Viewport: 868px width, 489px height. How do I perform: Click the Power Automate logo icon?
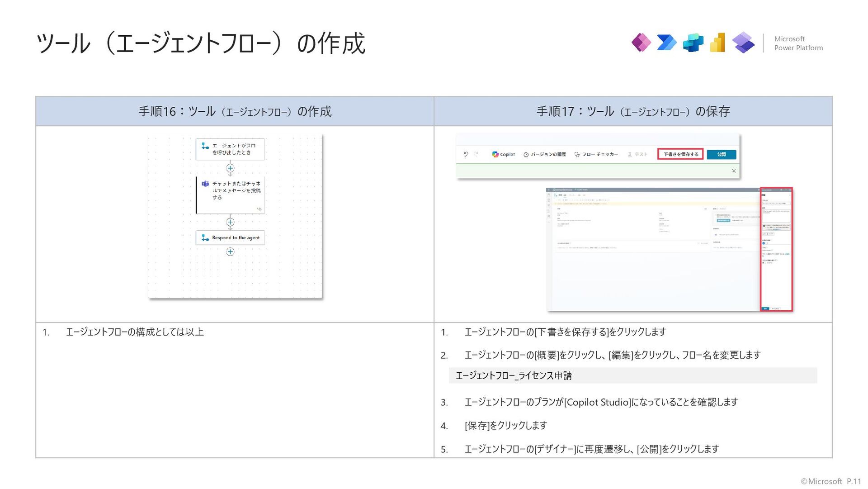point(667,43)
